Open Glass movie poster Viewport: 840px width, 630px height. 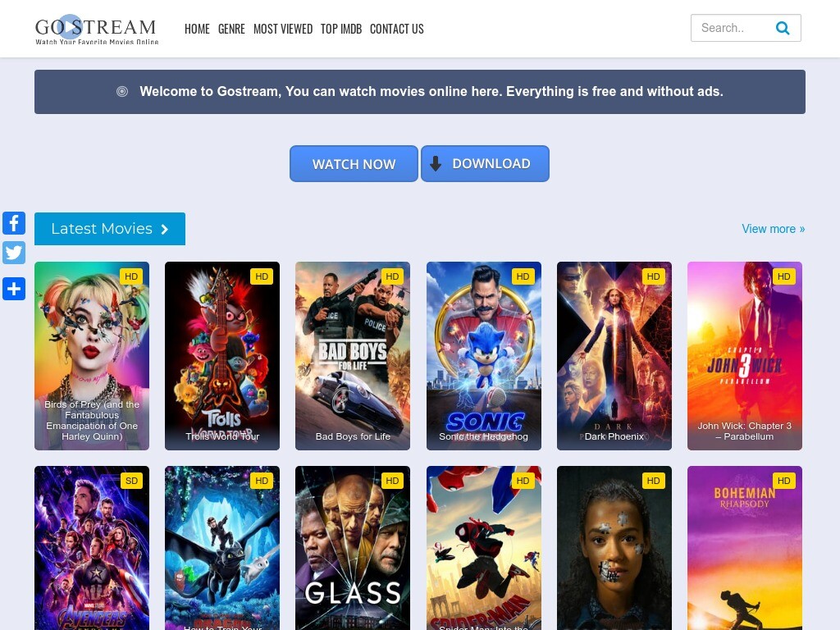(x=353, y=548)
